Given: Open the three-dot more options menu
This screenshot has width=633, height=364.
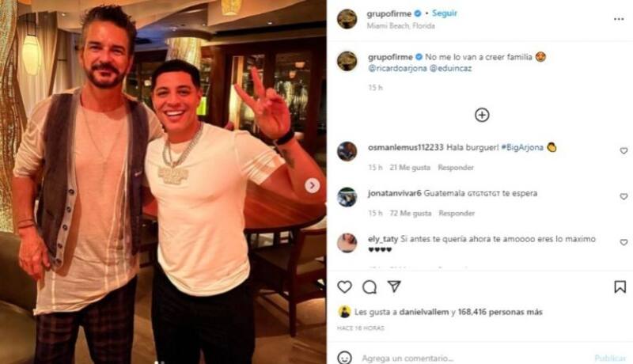Looking at the screenshot, I should click(x=619, y=19).
